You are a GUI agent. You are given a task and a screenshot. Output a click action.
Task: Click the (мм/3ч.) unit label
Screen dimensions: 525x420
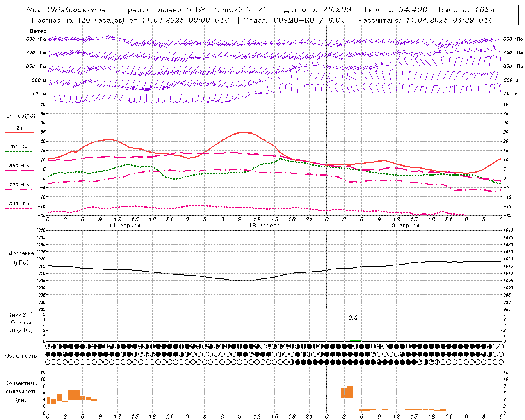pos(21,315)
